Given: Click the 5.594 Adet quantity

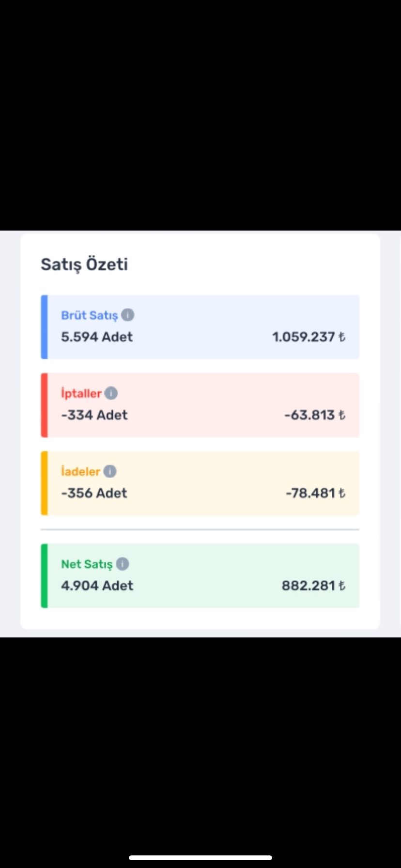Looking at the screenshot, I should pos(97,337).
